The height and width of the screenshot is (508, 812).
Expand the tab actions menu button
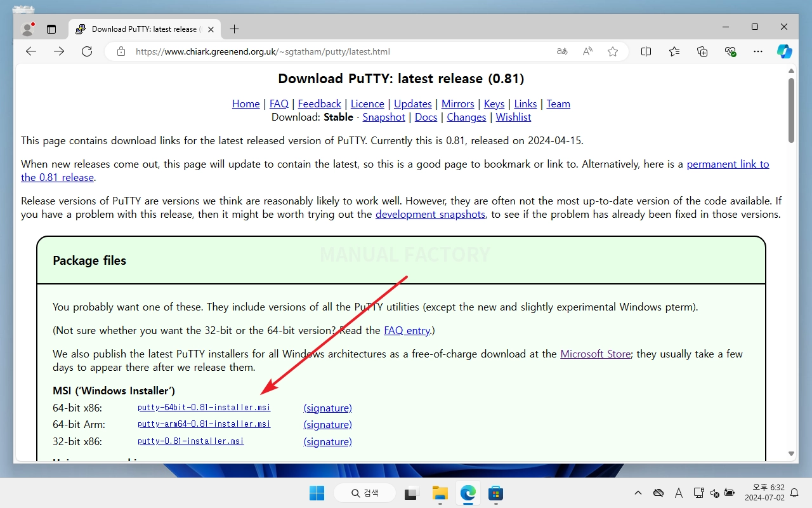pyautogui.click(x=51, y=29)
